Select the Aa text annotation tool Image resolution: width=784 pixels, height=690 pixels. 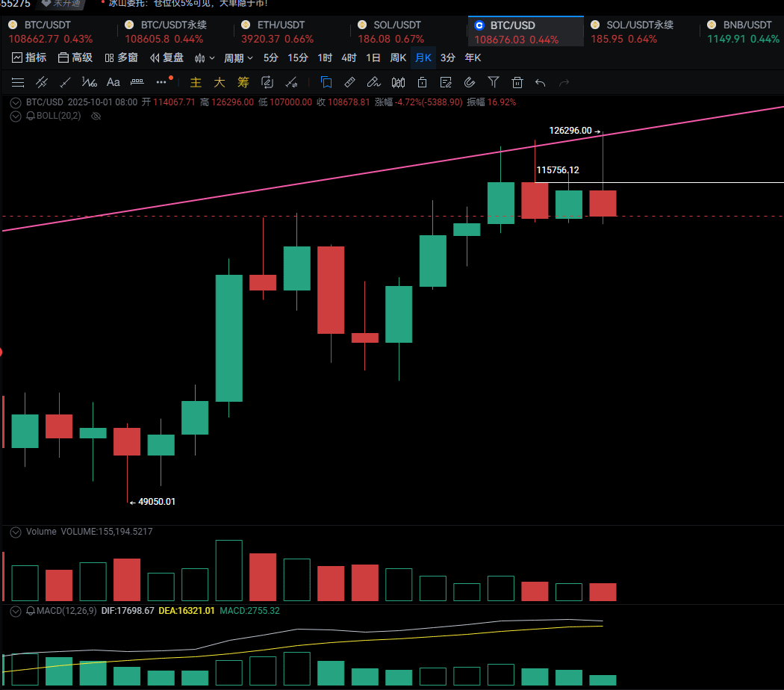113,82
